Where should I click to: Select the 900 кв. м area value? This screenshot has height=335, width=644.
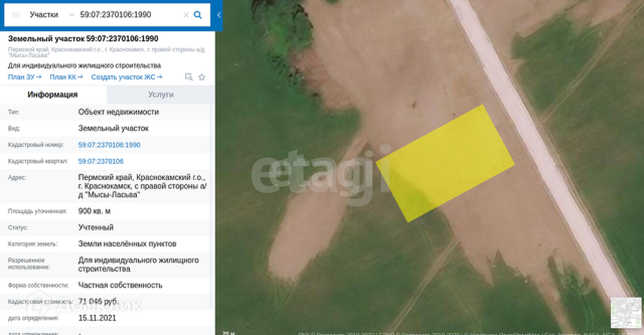coord(94,211)
